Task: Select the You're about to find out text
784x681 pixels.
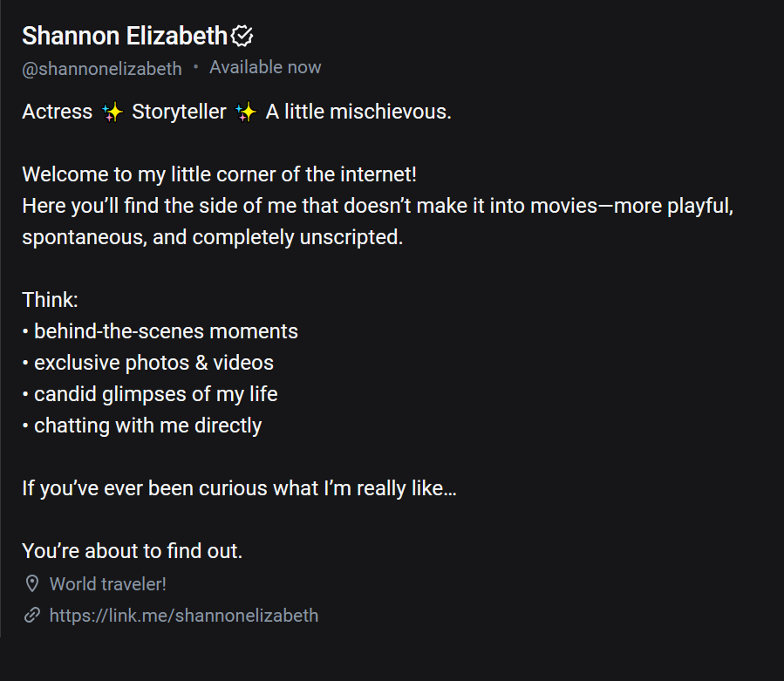Action: [133, 550]
